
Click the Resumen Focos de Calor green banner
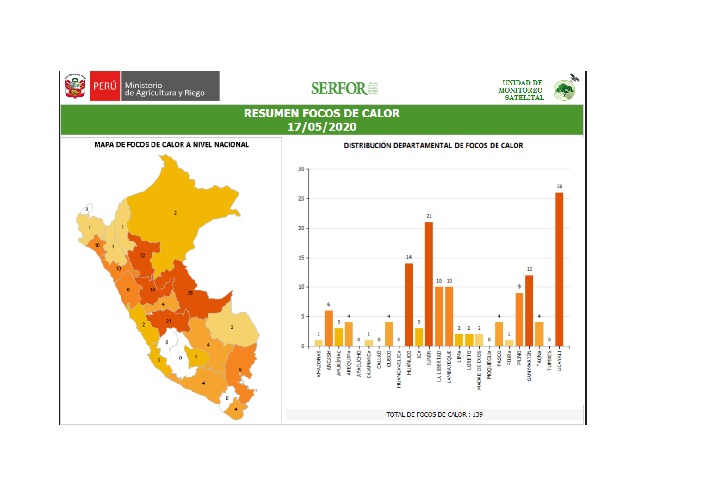click(321, 119)
